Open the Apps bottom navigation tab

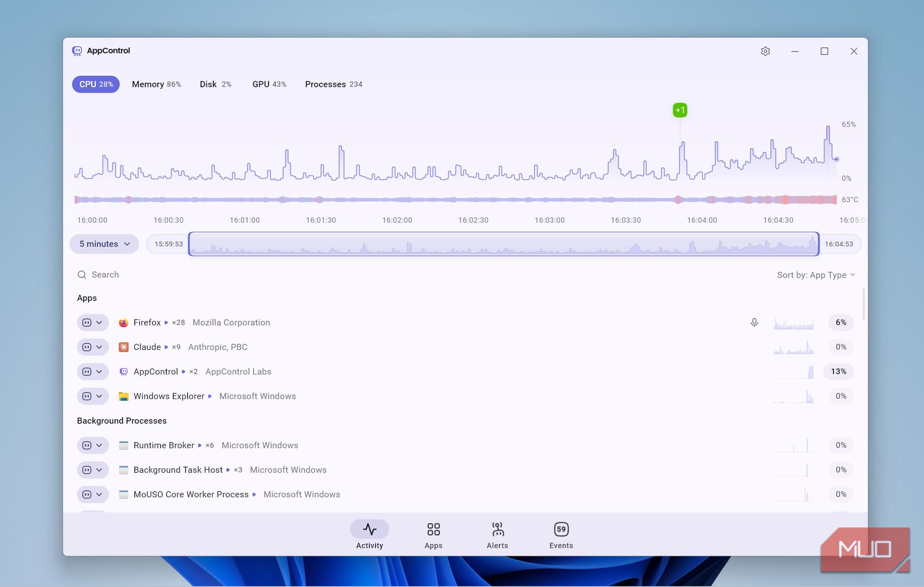click(x=433, y=535)
